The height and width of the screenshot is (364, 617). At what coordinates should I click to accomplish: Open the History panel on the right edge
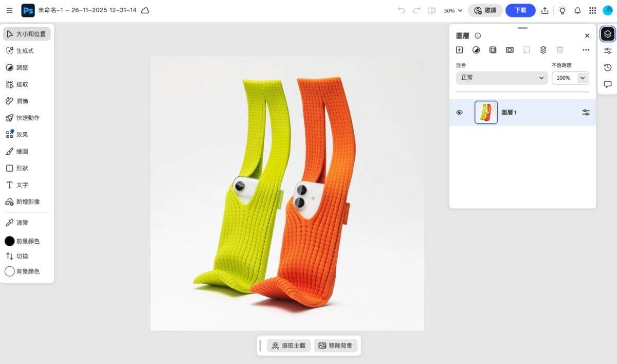(x=607, y=67)
